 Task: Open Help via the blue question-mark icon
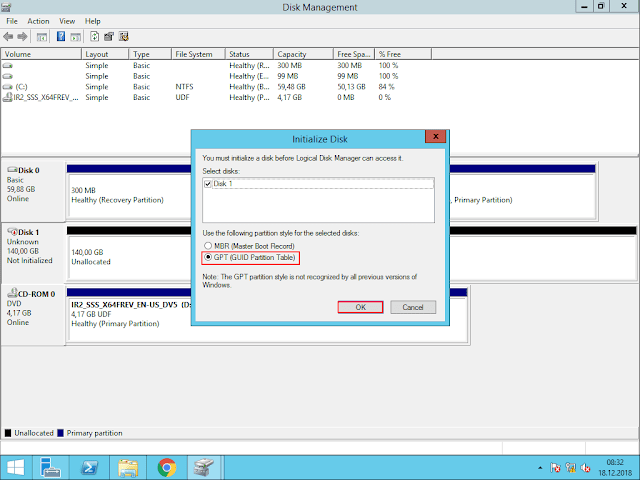[x=61, y=37]
